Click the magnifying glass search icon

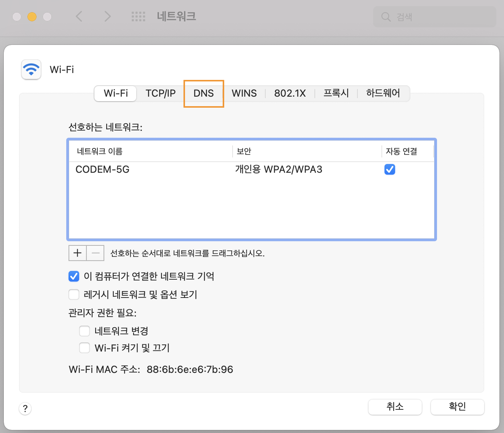coord(386,17)
